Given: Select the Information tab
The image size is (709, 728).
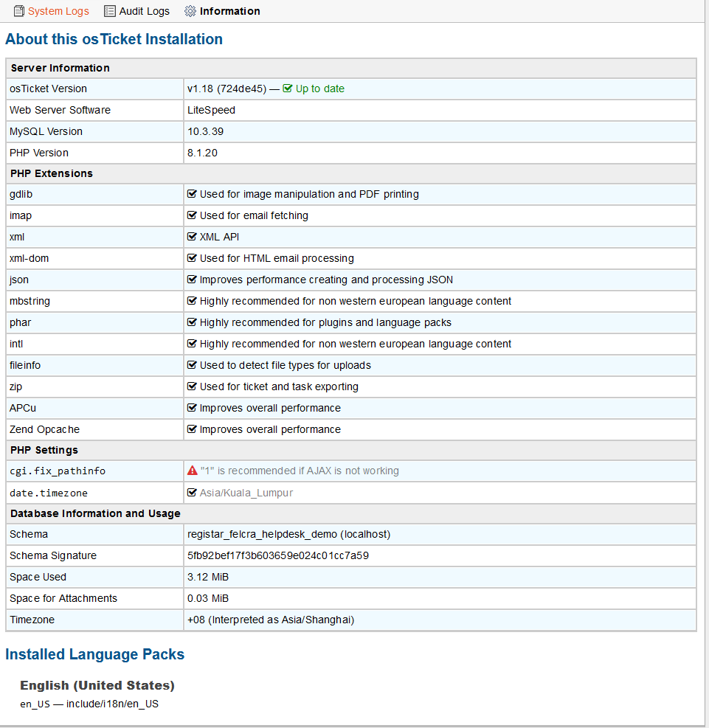Looking at the screenshot, I should [x=222, y=11].
